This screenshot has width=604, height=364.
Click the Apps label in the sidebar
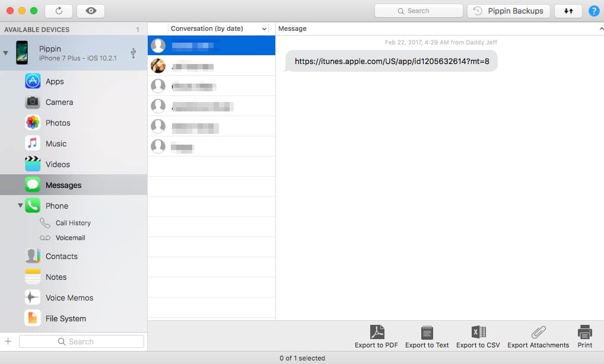(55, 82)
